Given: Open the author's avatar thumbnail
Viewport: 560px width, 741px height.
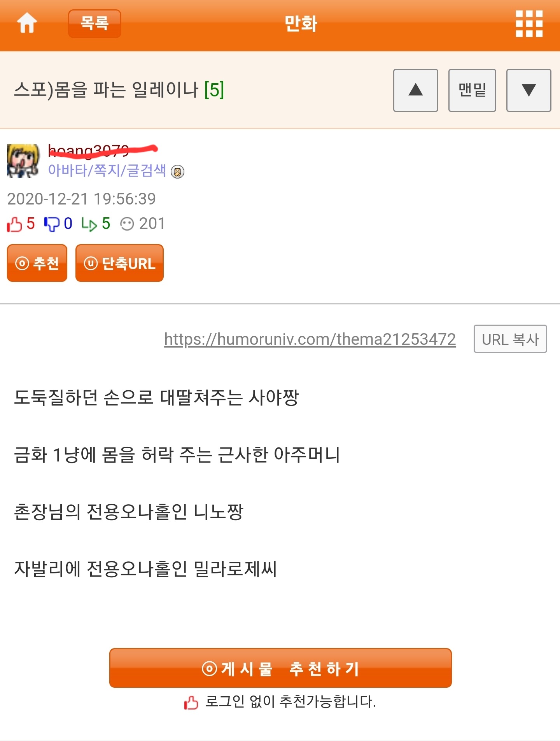Looking at the screenshot, I should pos(23,161).
